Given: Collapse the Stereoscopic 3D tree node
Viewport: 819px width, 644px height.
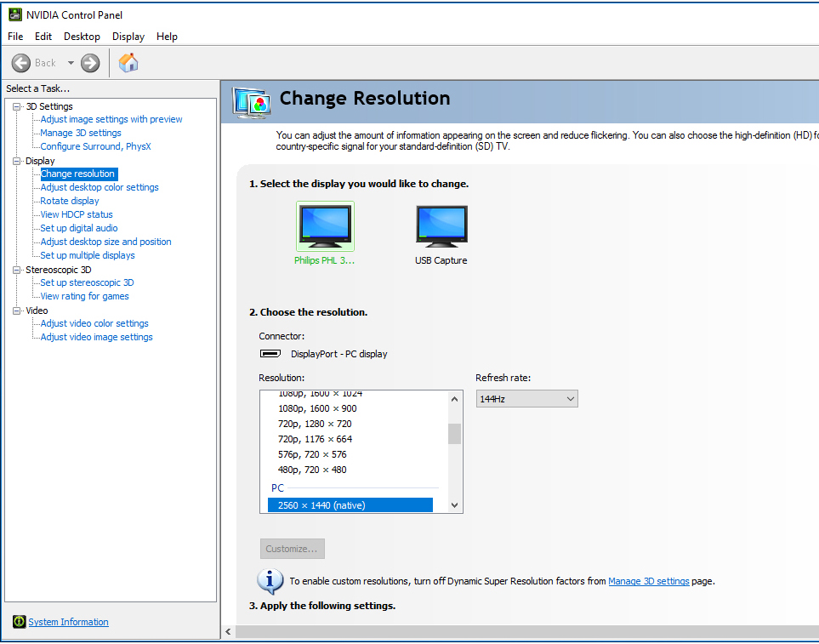Looking at the screenshot, I should click(16, 270).
